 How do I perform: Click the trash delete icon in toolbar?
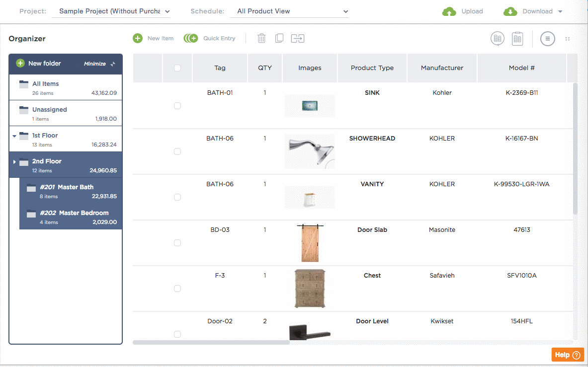[261, 38]
